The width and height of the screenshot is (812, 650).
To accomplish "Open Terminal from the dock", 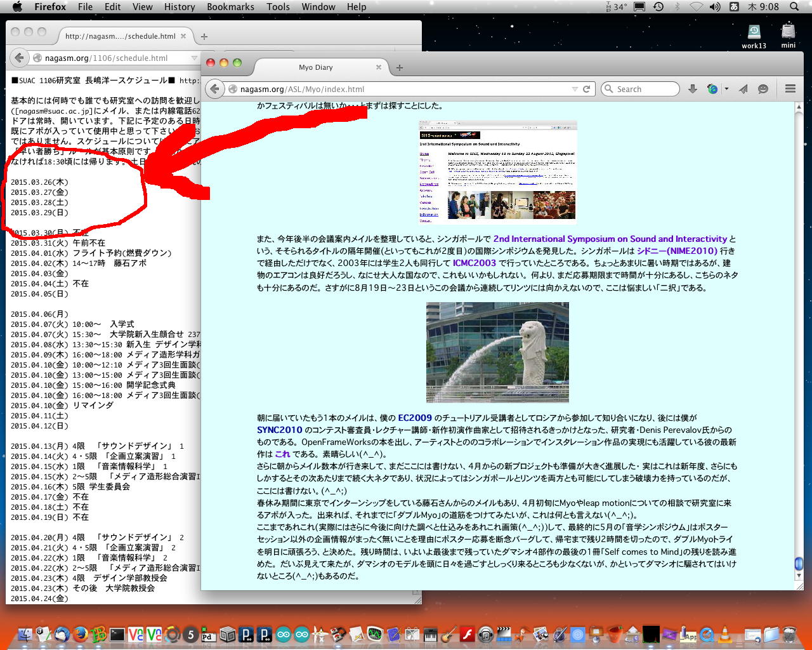I will pos(117,634).
